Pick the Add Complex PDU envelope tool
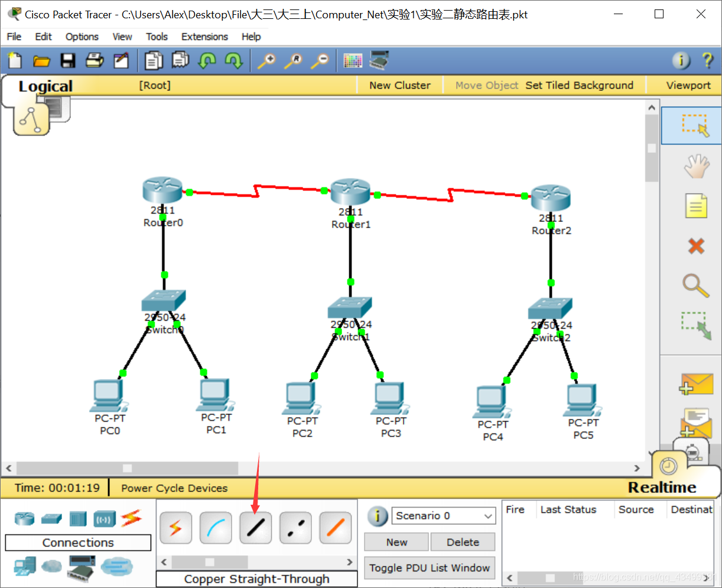 pyautogui.click(x=695, y=423)
